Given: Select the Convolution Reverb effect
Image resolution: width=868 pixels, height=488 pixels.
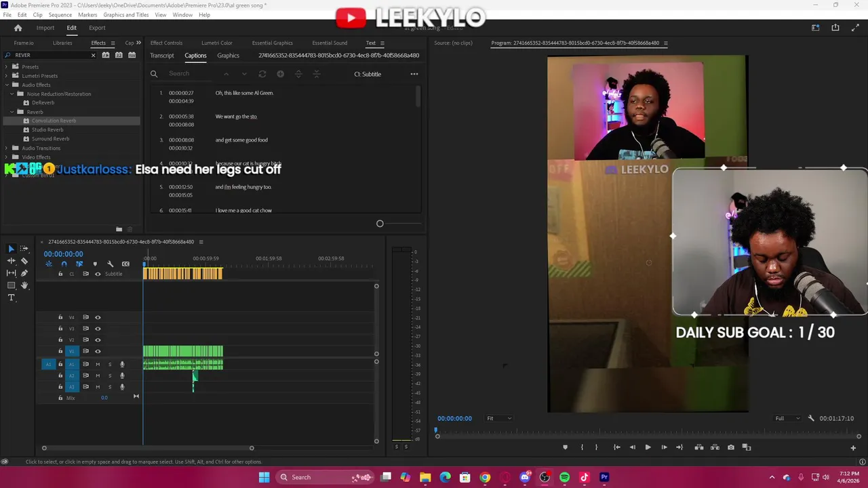Looking at the screenshot, I should click(54, 121).
